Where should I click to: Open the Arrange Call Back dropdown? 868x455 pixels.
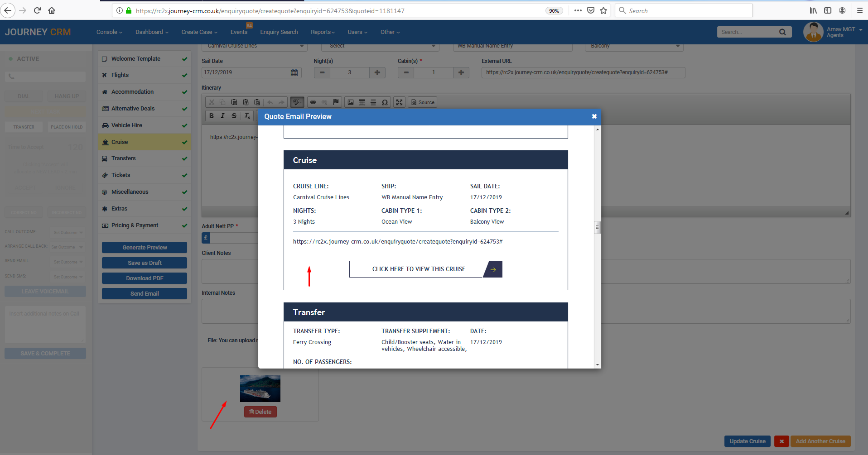coord(67,247)
